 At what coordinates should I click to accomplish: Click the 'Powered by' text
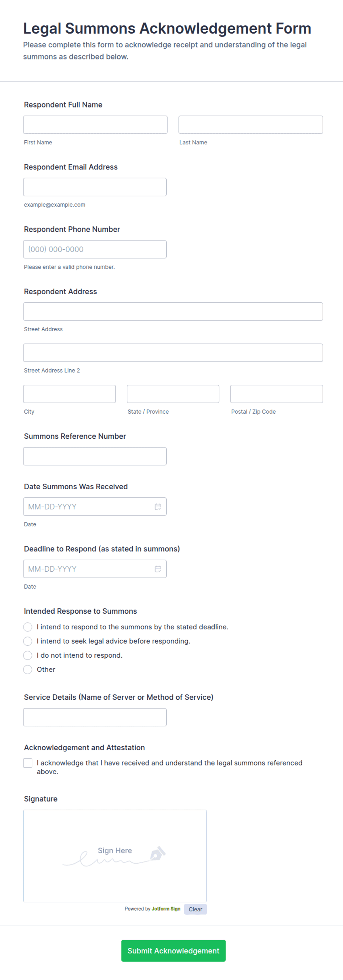pos(138,908)
